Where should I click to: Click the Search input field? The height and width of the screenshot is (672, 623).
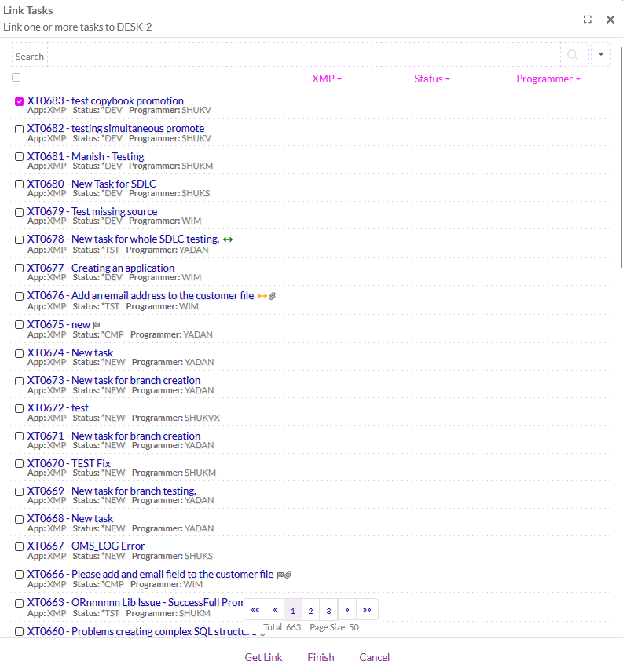coord(302,55)
